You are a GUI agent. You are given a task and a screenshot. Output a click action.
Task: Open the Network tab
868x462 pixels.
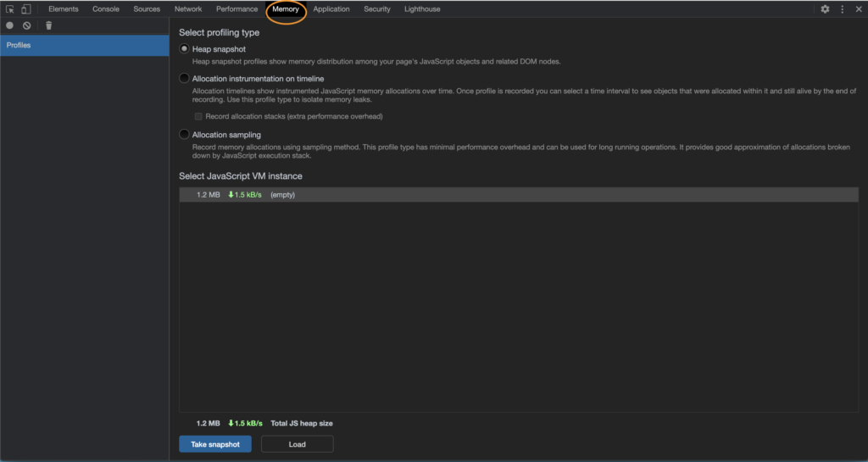[188, 9]
